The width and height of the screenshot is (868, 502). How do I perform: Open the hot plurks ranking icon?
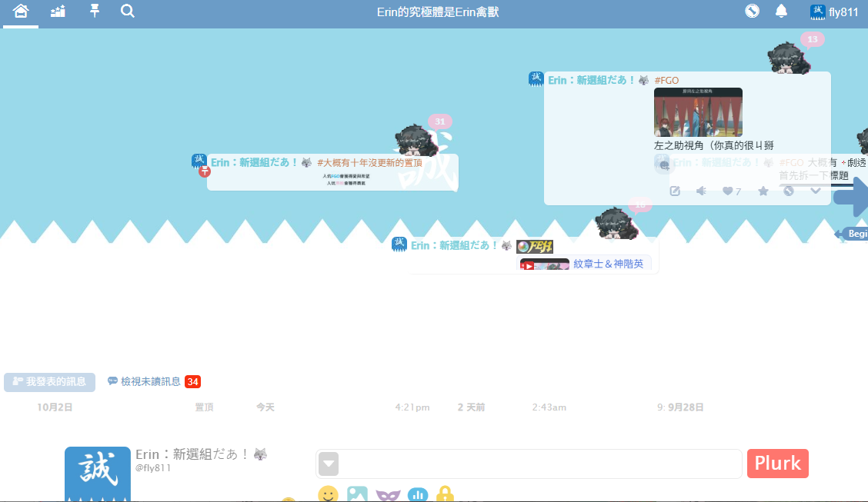[x=58, y=12]
